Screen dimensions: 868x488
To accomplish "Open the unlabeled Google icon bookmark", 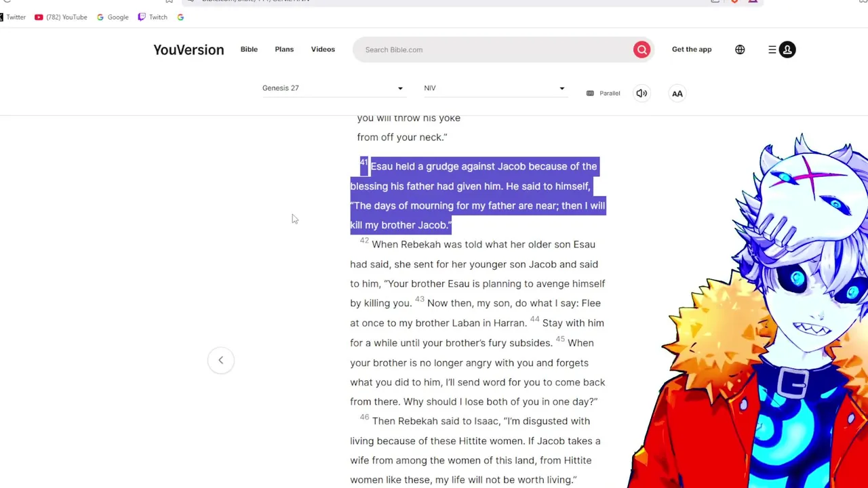I will [x=180, y=17].
